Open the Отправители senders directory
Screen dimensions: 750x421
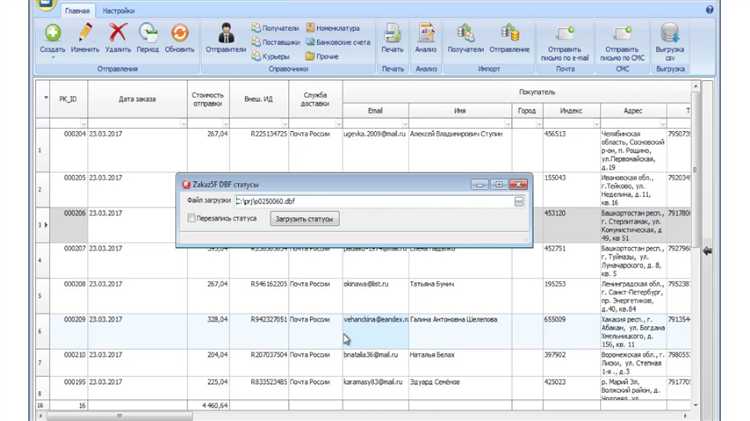tap(225, 35)
